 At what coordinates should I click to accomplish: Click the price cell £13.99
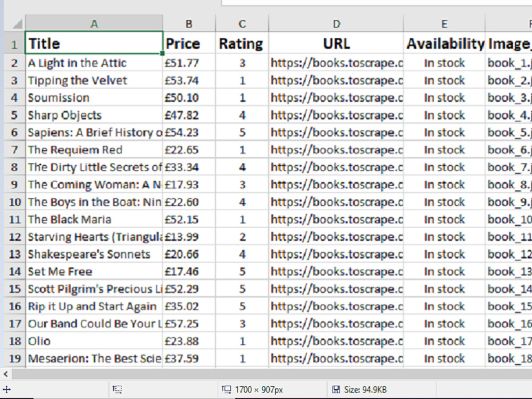point(189,237)
